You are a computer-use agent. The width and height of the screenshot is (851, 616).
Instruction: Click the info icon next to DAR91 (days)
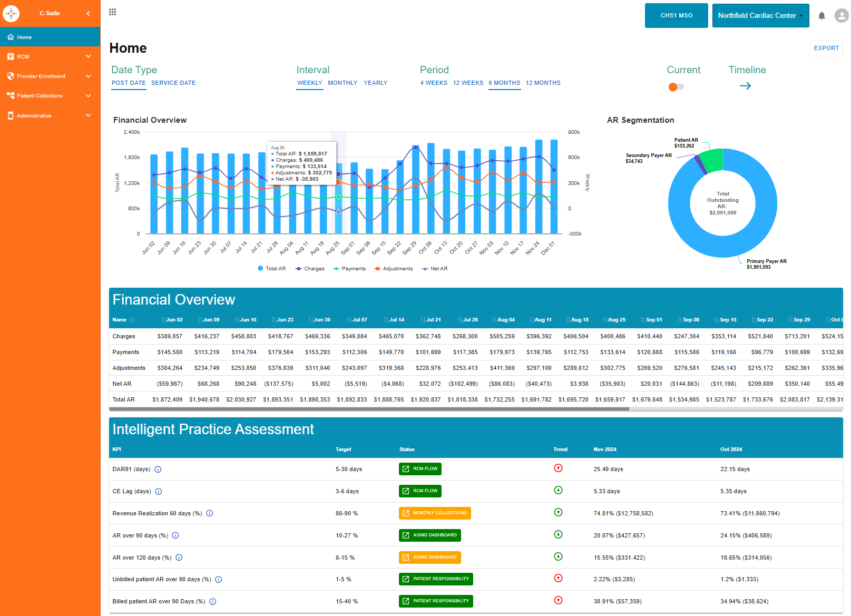tap(158, 470)
